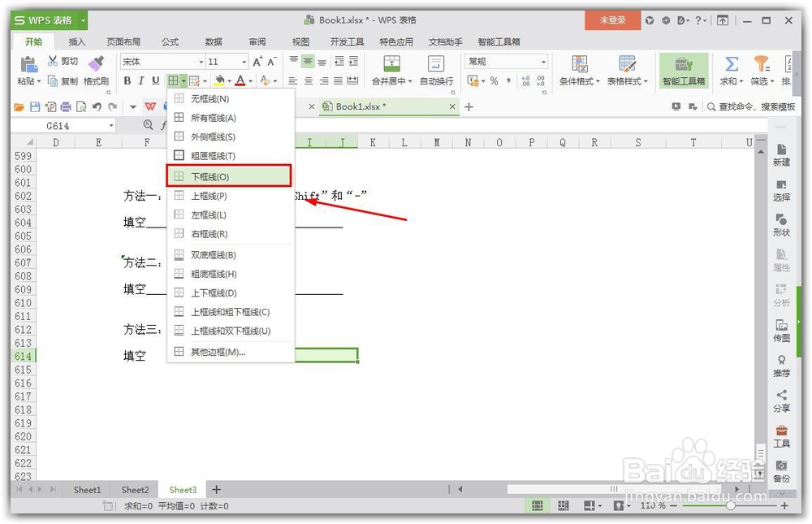Open the fill color dropdown arrow

point(230,81)
